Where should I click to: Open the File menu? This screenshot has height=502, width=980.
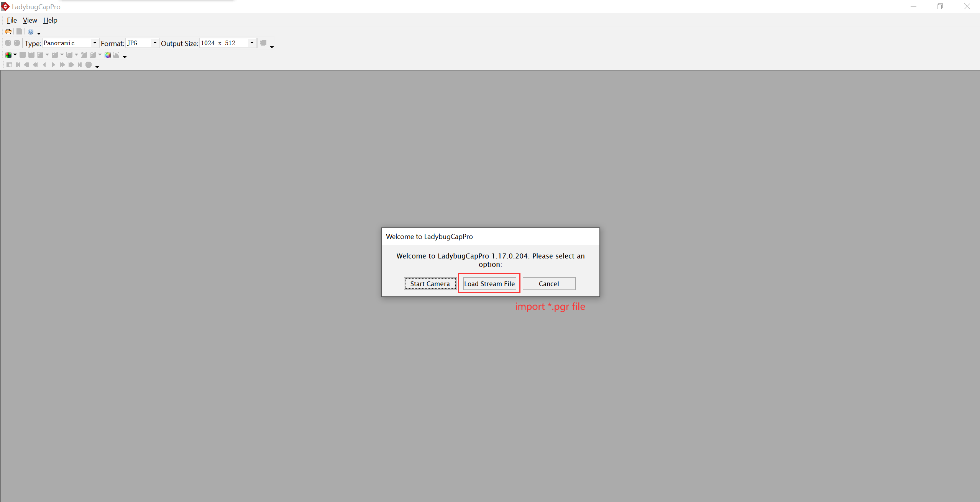click(x=11, y=20)
